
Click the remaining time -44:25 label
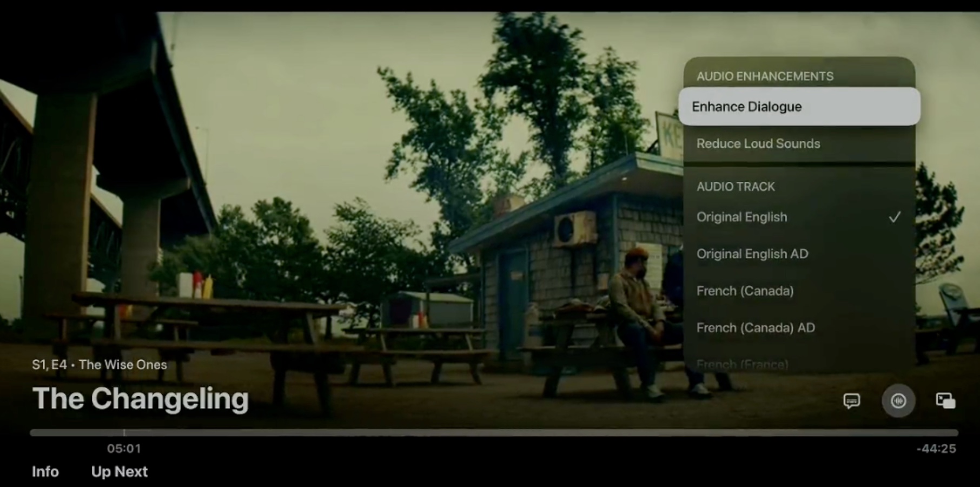936,449
